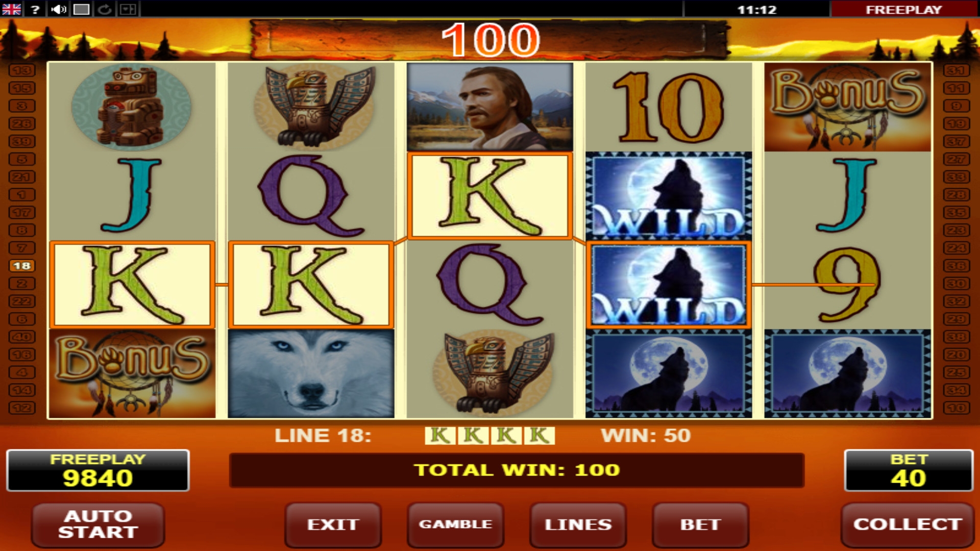Toggle the split-screen panel icon
This screenshot has width=980, height=551.
coord(128,9)
